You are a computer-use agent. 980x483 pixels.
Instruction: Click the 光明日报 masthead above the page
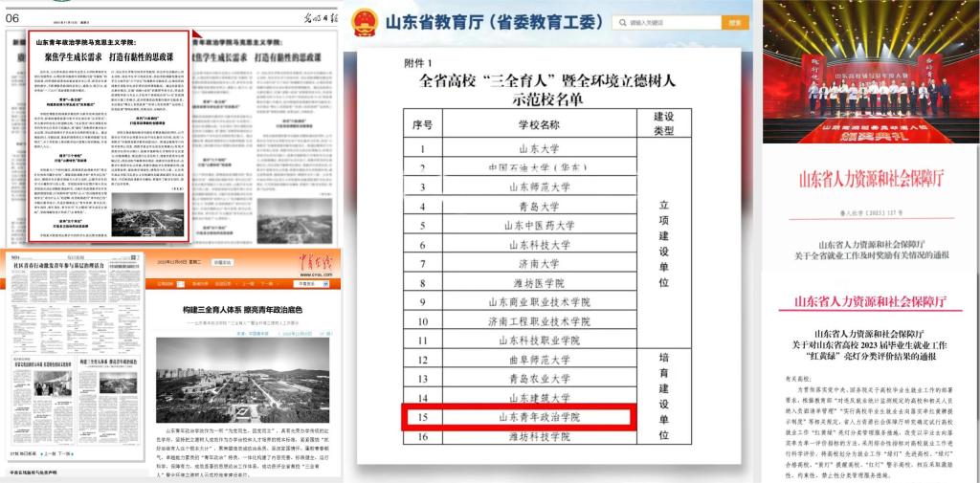pos(322,18)
